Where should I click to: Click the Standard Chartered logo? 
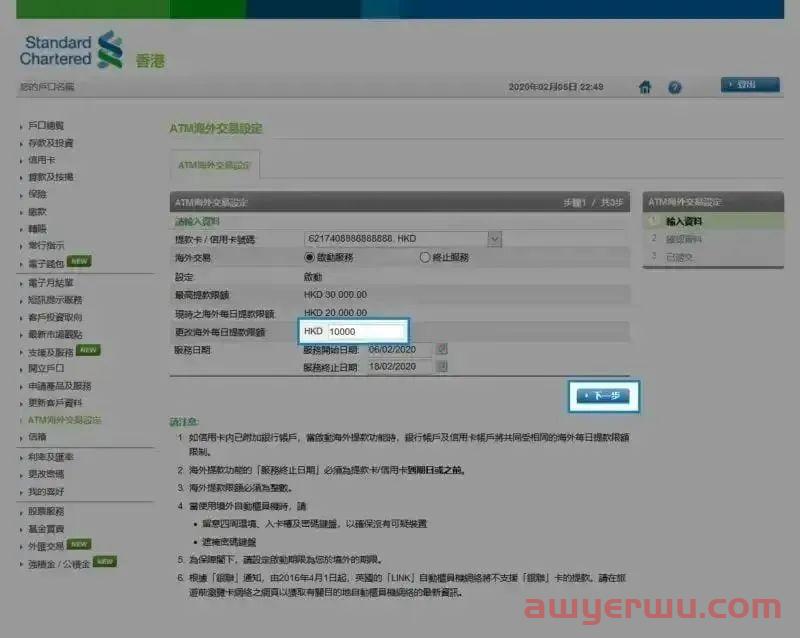[72, 50]
